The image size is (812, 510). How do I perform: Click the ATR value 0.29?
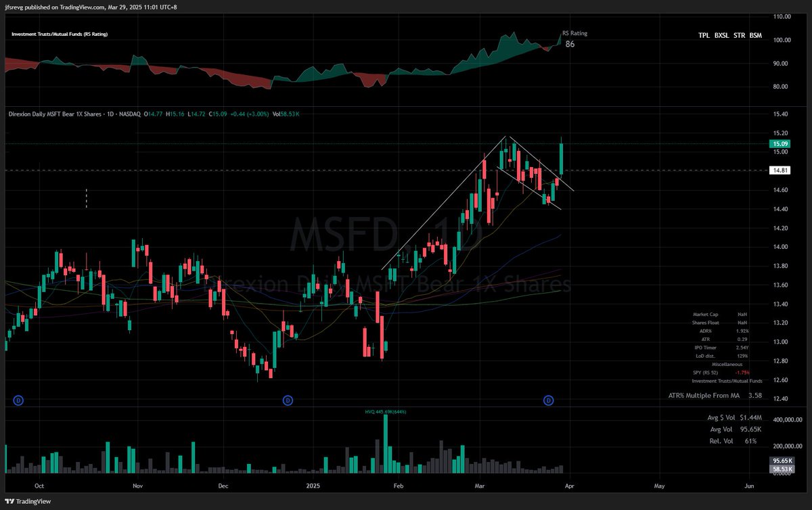744,339
